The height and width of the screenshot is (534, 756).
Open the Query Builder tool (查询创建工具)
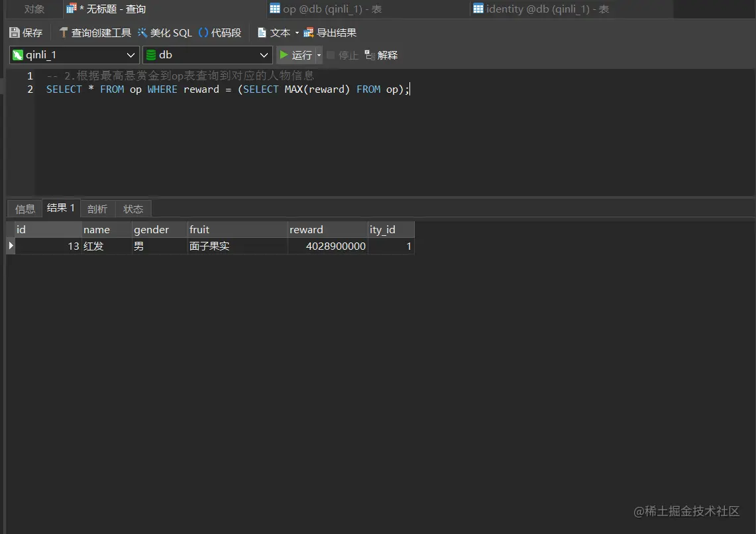click(x=95, y=32)
